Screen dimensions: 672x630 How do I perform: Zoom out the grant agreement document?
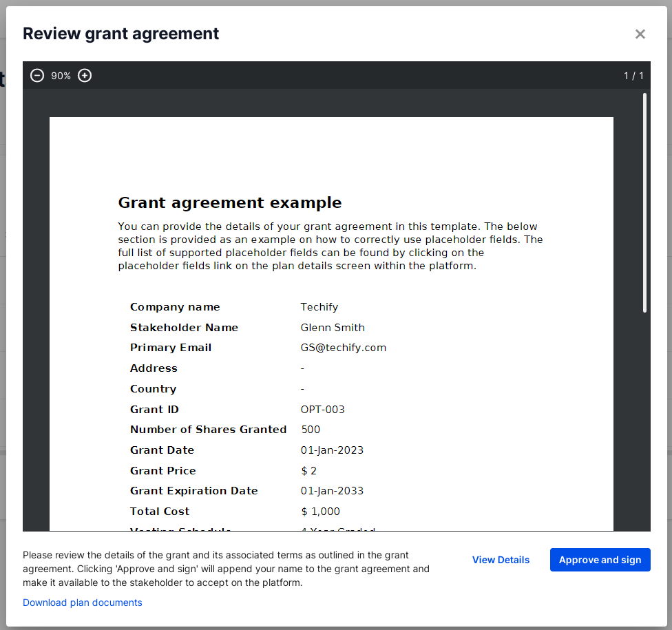37,76
